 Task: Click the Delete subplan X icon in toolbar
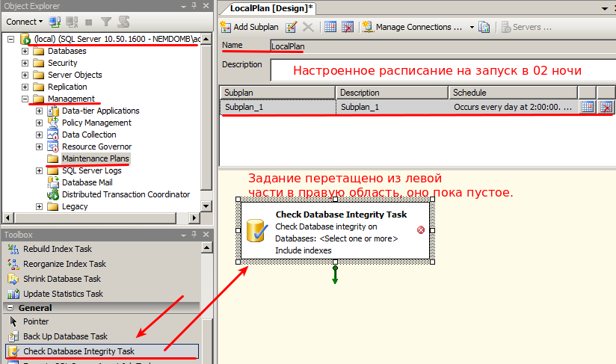tap(308, 27)
